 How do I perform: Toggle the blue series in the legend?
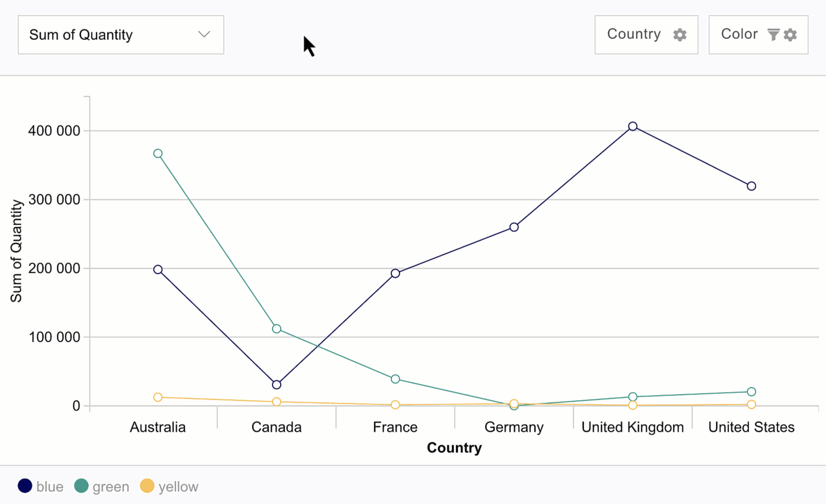[x=49, y=486]
